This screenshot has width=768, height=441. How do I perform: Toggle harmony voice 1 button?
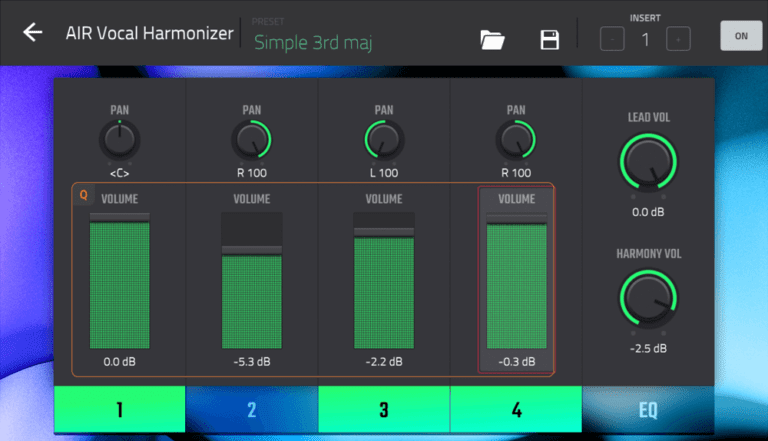[x=120, y=410]
